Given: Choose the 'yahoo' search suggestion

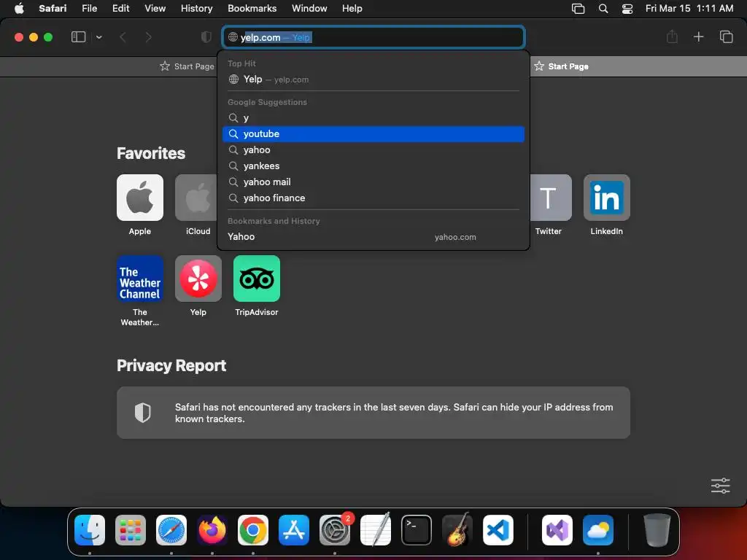Looking at the screenshot, I should [373, 150].
